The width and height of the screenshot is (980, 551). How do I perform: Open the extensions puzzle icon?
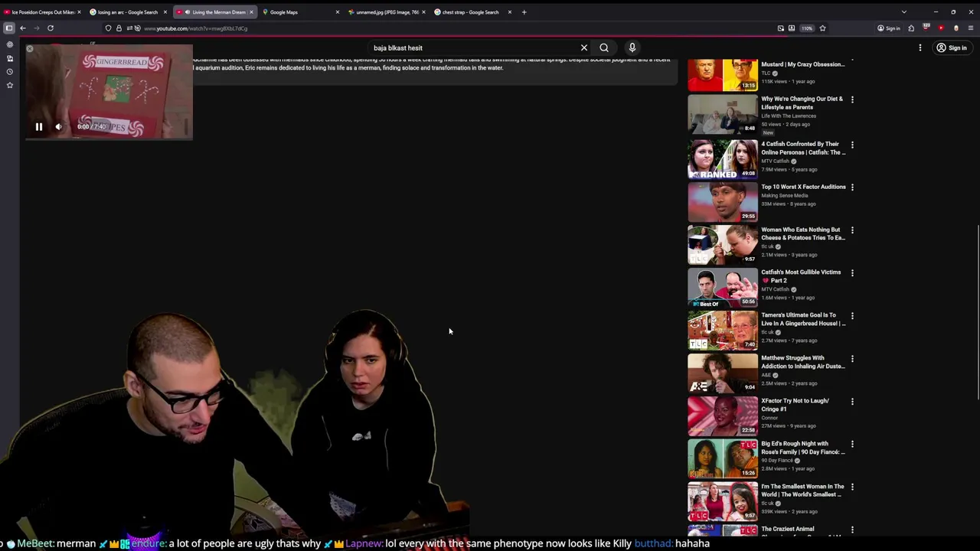point(911,28)
